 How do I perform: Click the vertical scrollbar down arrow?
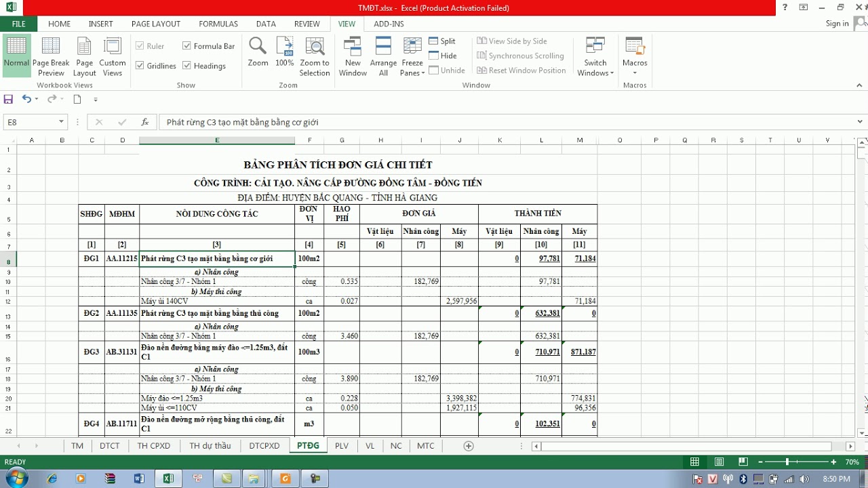pos(862,433)
